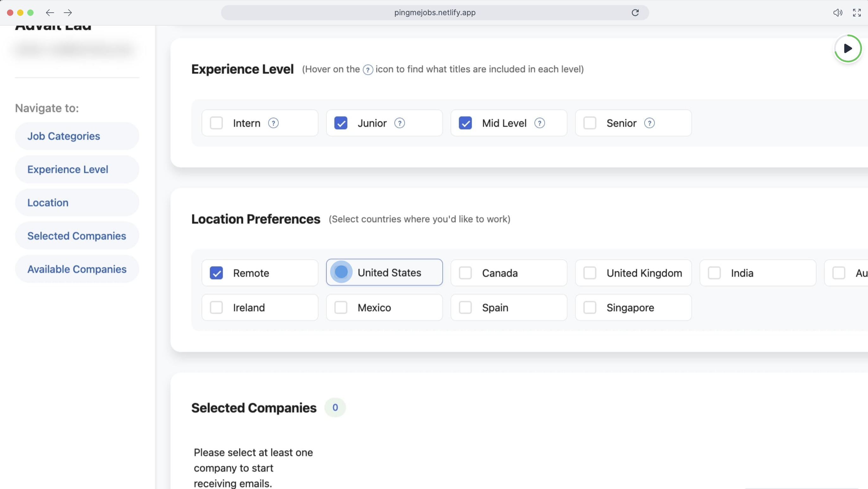Navigate to Job Categories
This screenshot has width=868, height=489.
coord(77,136)
